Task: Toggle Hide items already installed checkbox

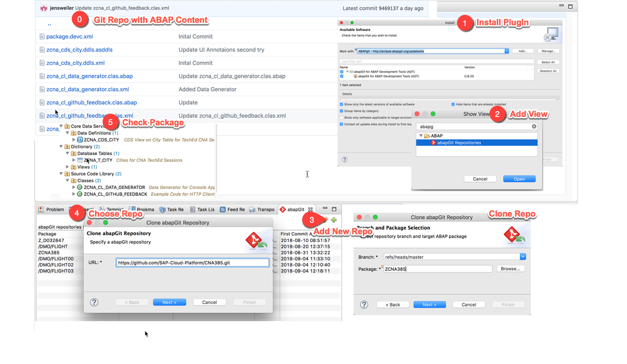Action: 453,104
